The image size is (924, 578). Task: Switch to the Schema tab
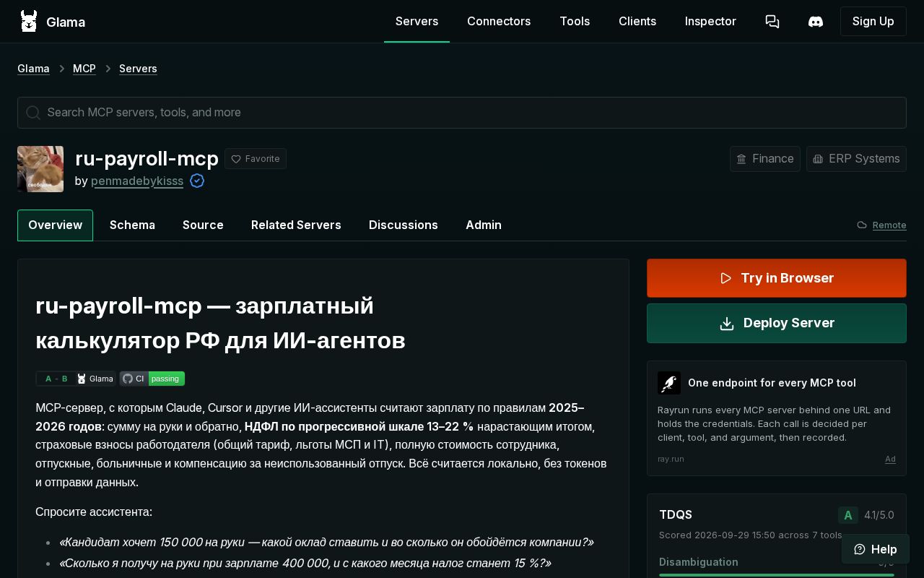pos(132,225)
